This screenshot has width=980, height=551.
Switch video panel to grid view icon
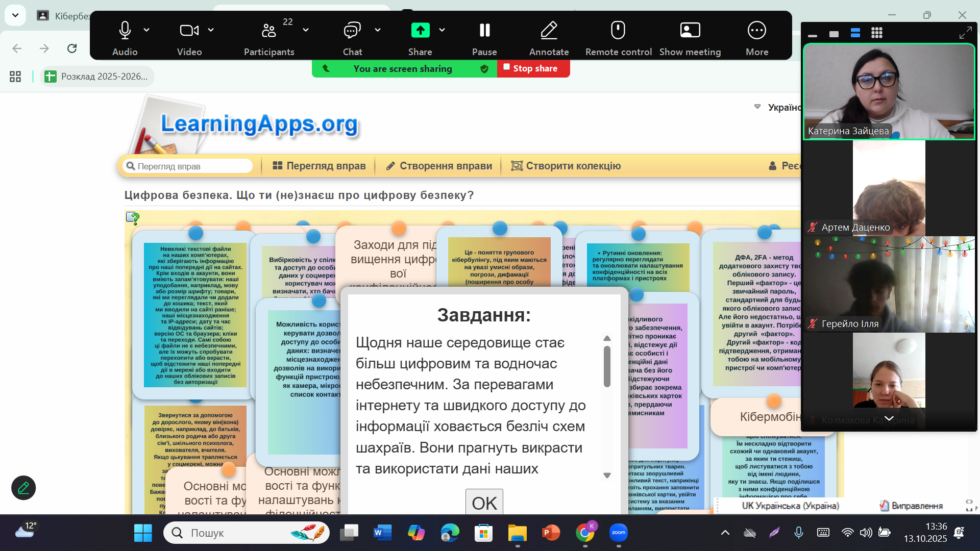click(877, 33)
